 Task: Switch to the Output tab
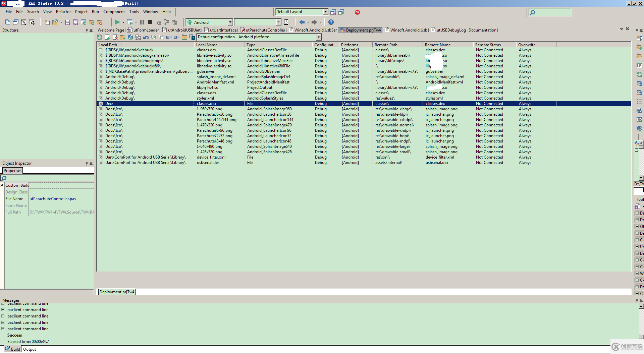coord(30,349)
